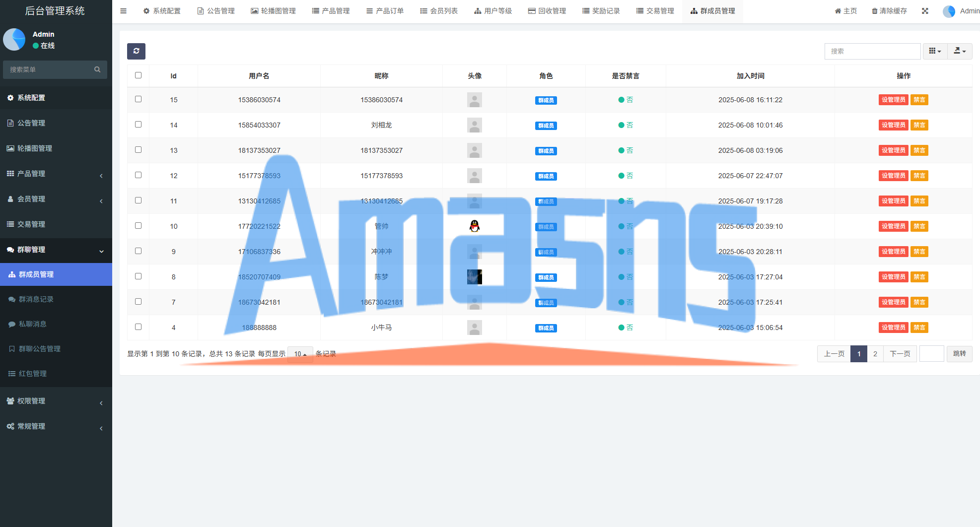Open 群消息记录 in sidebar
The image size is (980, 527).
(36, 299)
